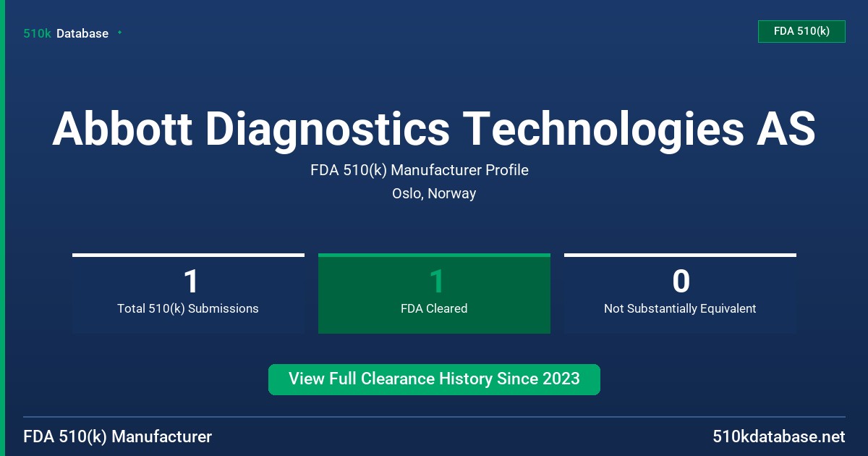This screenshot has height=456, width=868.
Task: Open the Total 510(k) Submissions card
Action: pyautogui.click(x=188, y=293)
